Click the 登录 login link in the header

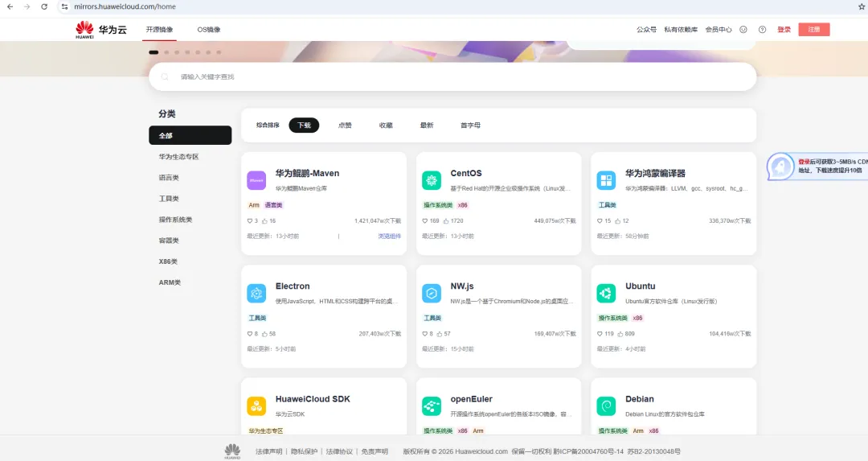click(x=784, y=30)
